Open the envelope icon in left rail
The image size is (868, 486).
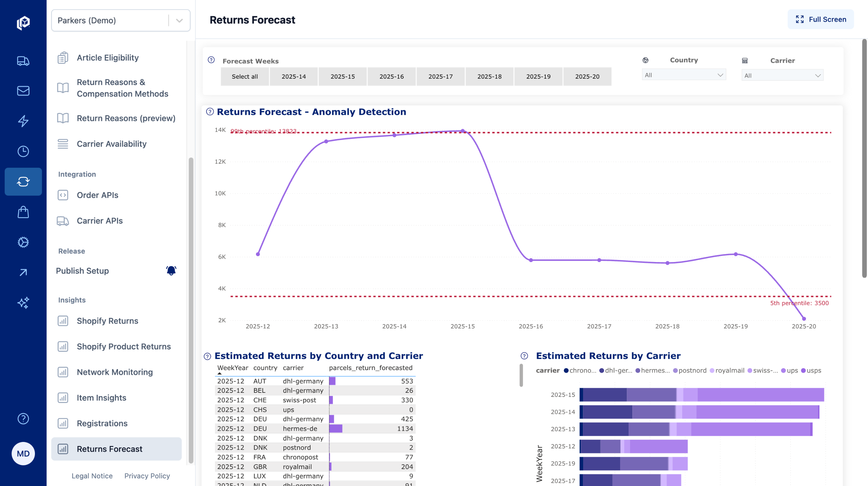click(x=23, y=91)
